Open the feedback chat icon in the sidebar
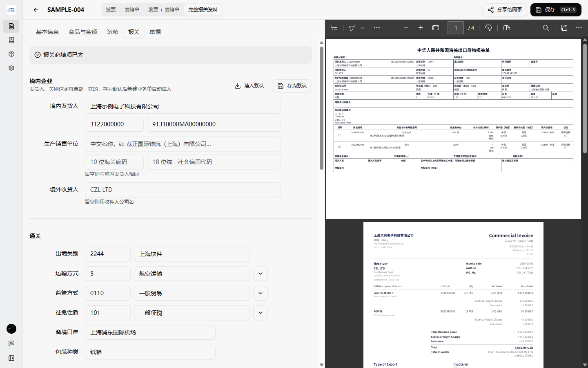 (11, 343)
